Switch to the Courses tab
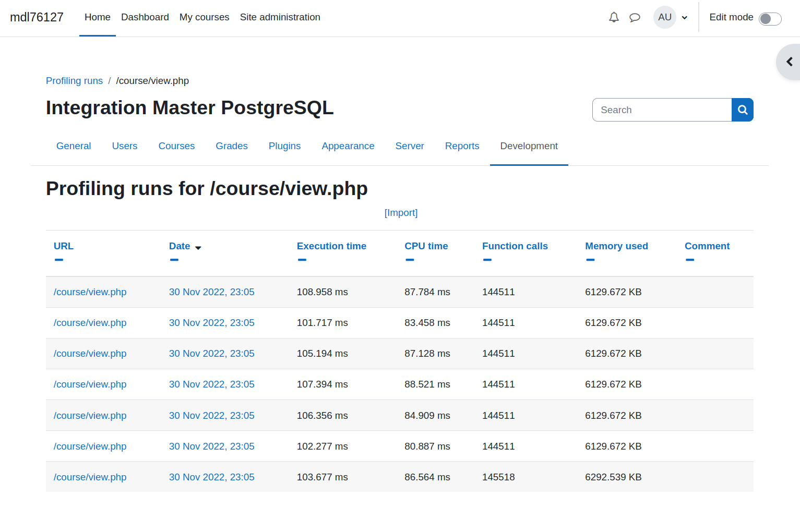Image resolution: width=800 pixels, height=532 pixels. click(x=176, y=146)
